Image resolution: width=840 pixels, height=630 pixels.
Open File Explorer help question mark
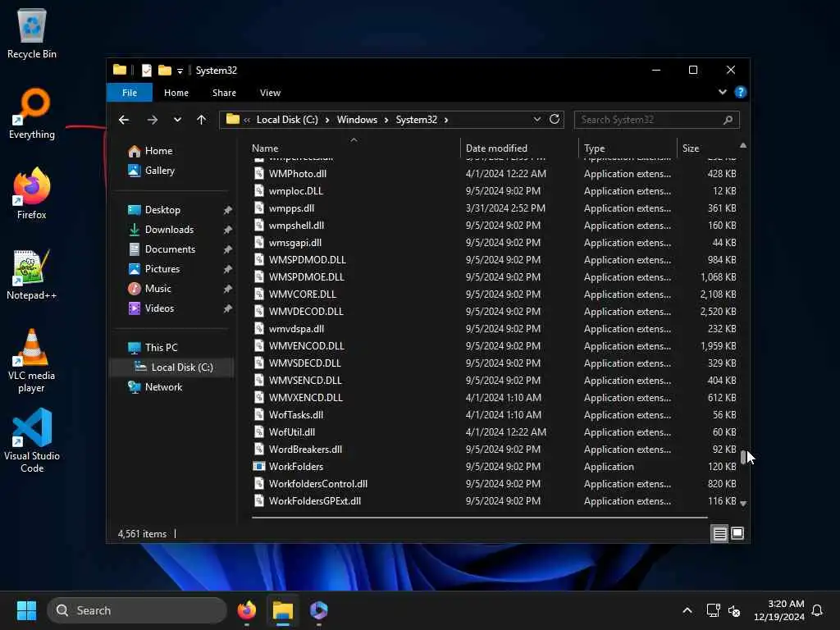pos(741,92)
